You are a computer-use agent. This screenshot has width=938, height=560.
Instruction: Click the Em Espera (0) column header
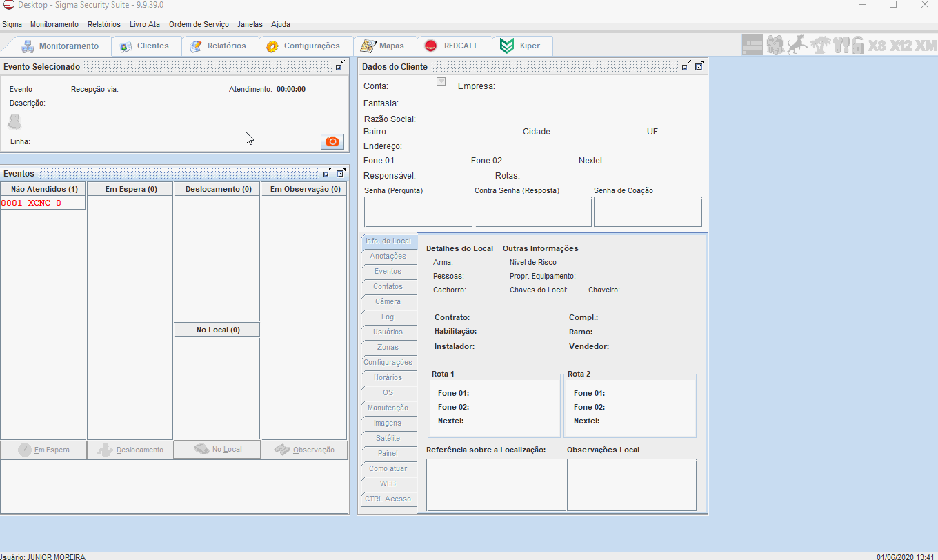[x=130, y=189]
